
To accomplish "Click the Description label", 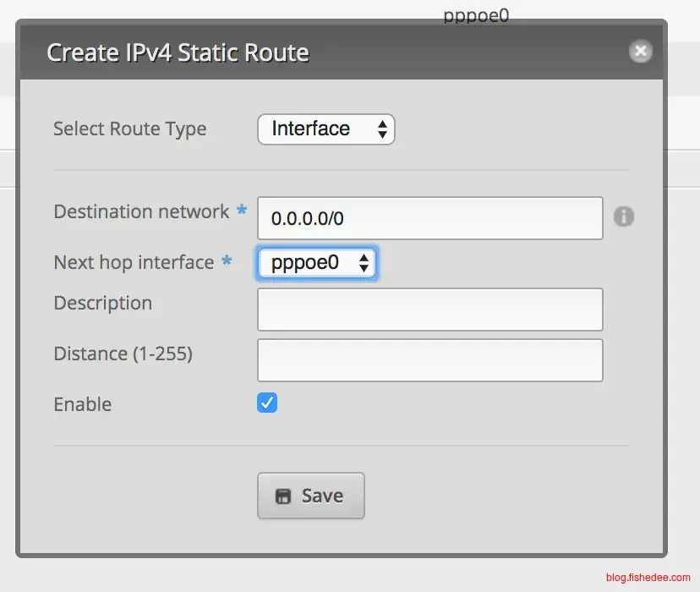I will pos(102,303).
